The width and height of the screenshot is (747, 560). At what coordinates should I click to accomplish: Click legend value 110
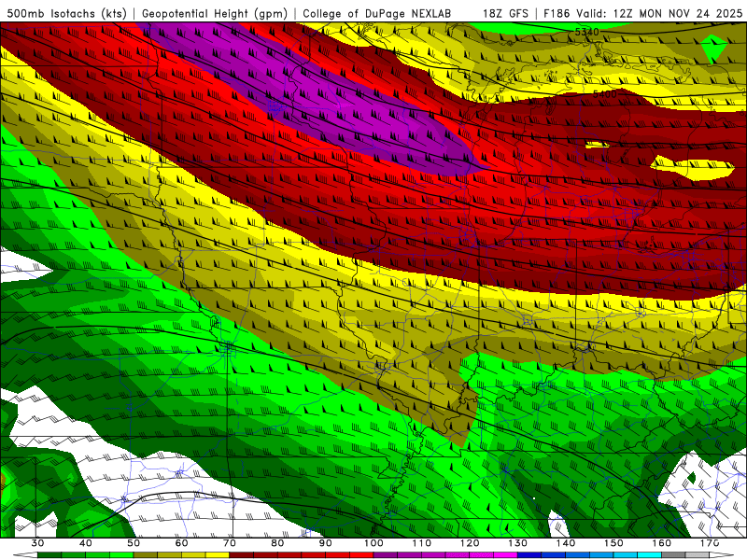[422, 543]
